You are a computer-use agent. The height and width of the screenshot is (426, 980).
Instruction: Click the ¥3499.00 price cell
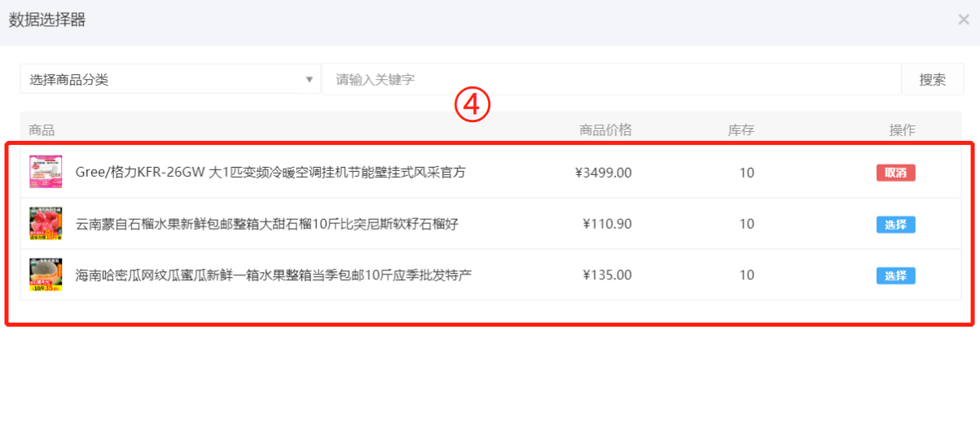pos(604,173)
